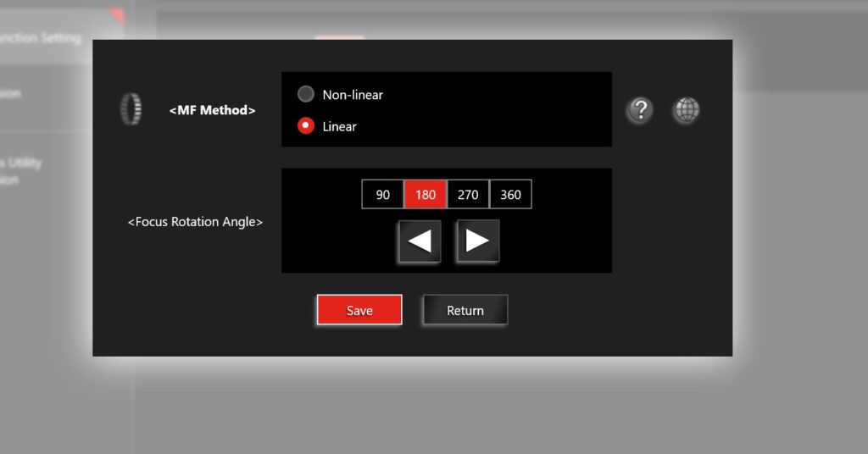The height and width of the screenshot is (454, 868).
Task: Choose the 360 degree rotation angle
Action: pyautogui.click(x=510, y=195)
